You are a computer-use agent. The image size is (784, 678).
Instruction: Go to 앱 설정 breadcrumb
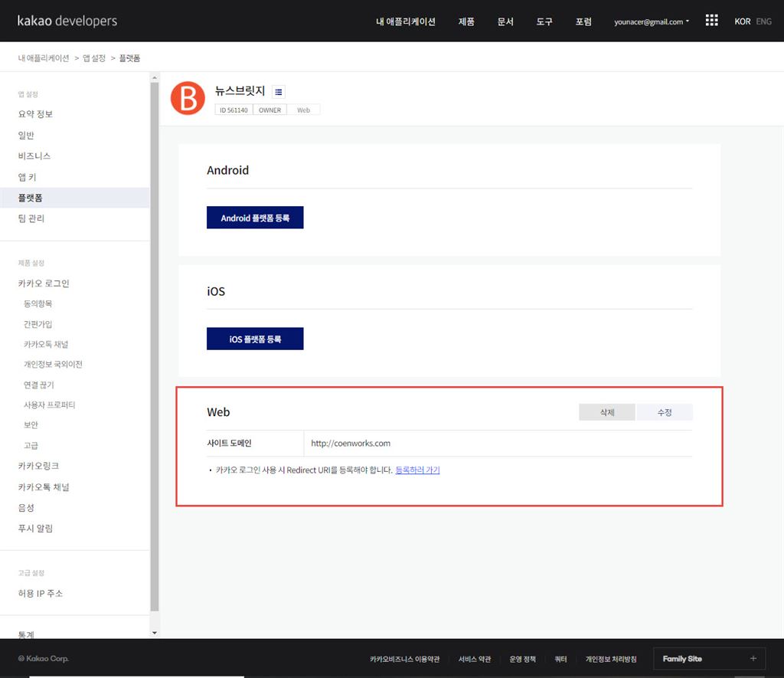click(x=94, y=58)
